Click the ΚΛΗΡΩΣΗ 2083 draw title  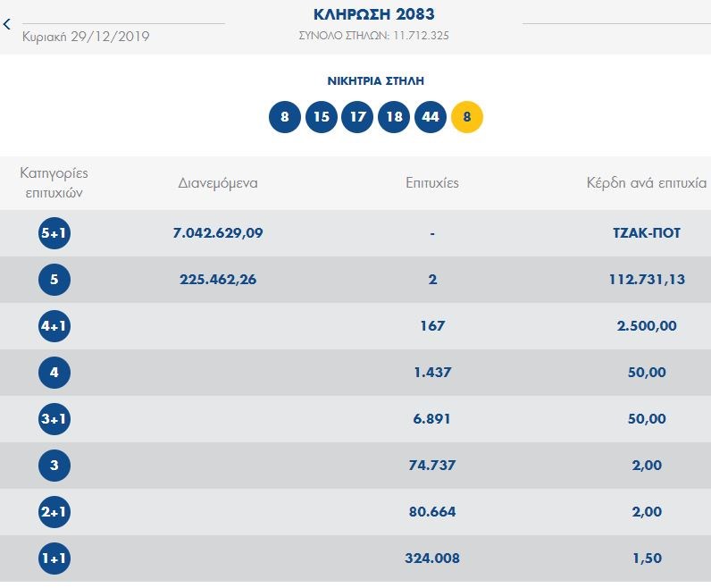(x=374, y=14)
